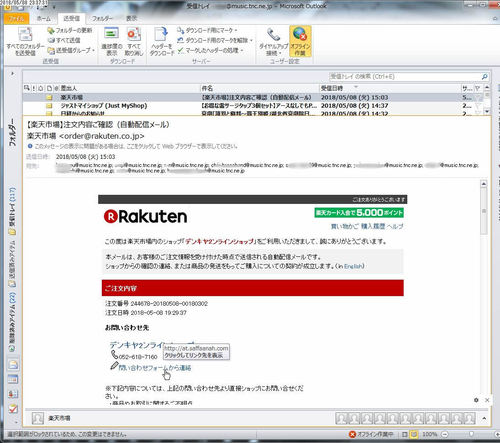Show progress with 進捗度の表示
The image size is (500, 443).
tap(112, 42)
